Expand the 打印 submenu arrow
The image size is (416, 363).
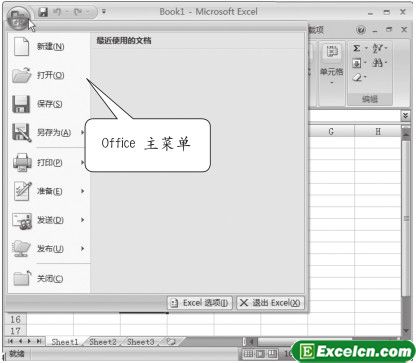[x=82, y=163]
